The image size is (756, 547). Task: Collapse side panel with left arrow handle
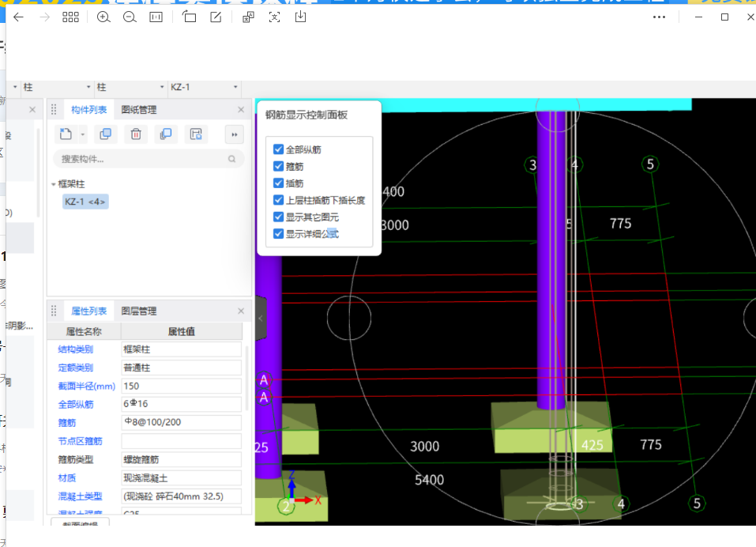click(261, 319)
